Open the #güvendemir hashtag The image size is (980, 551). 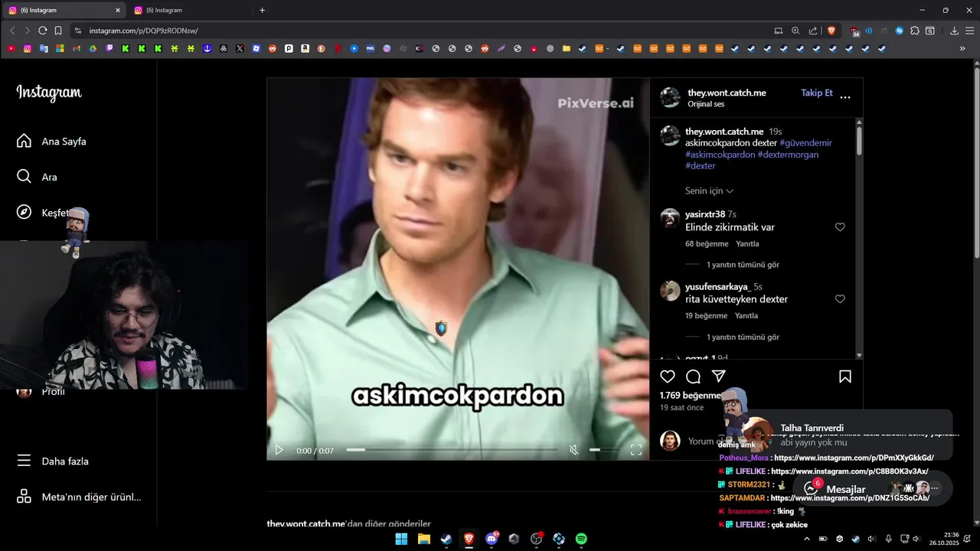(805, 143)
